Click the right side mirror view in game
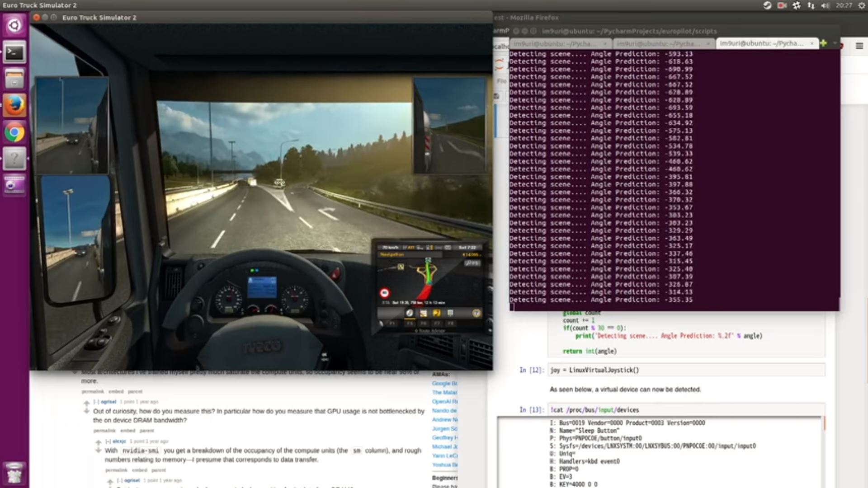868x488 pixels. pos(450,126)
